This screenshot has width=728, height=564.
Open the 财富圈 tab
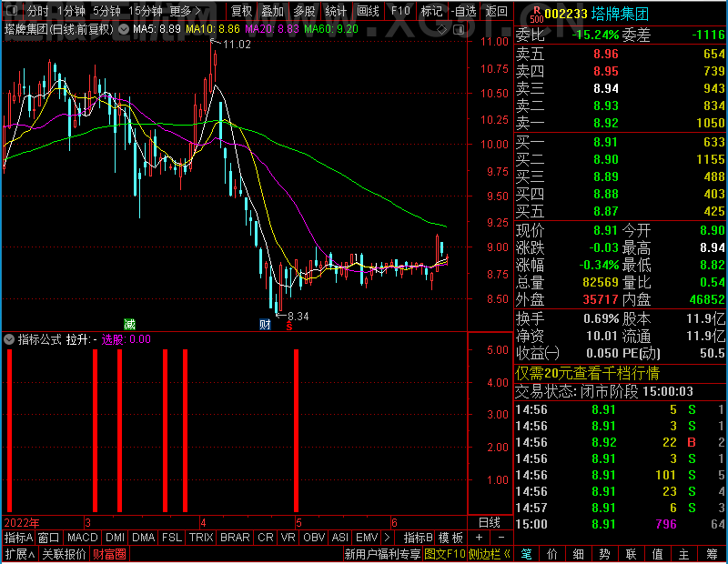coord(109,554)
